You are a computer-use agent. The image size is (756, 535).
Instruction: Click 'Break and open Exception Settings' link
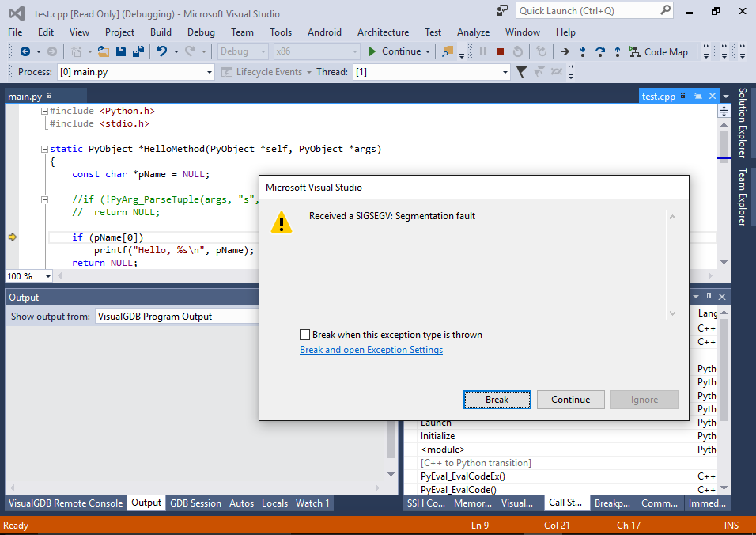[x=371, y=349]
